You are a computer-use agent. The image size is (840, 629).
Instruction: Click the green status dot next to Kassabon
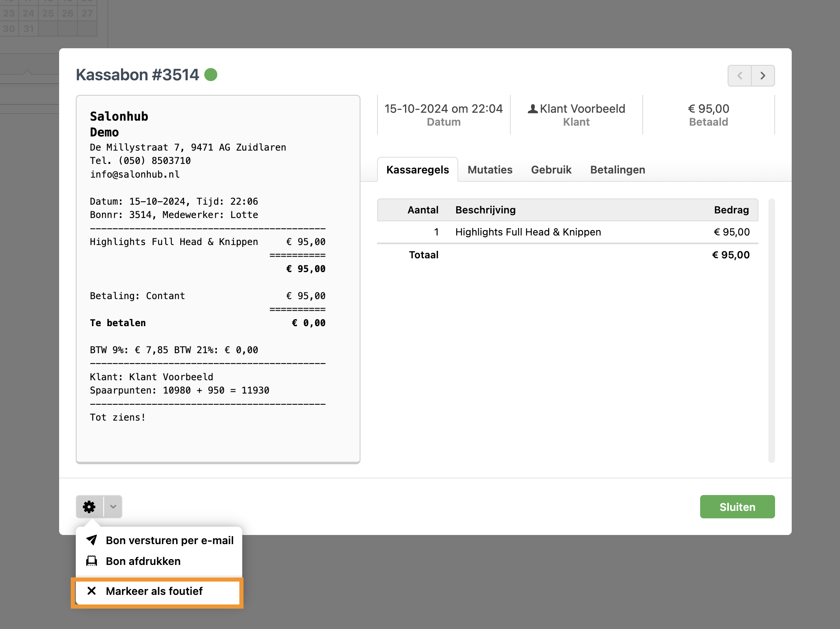[x=211, y=75]
